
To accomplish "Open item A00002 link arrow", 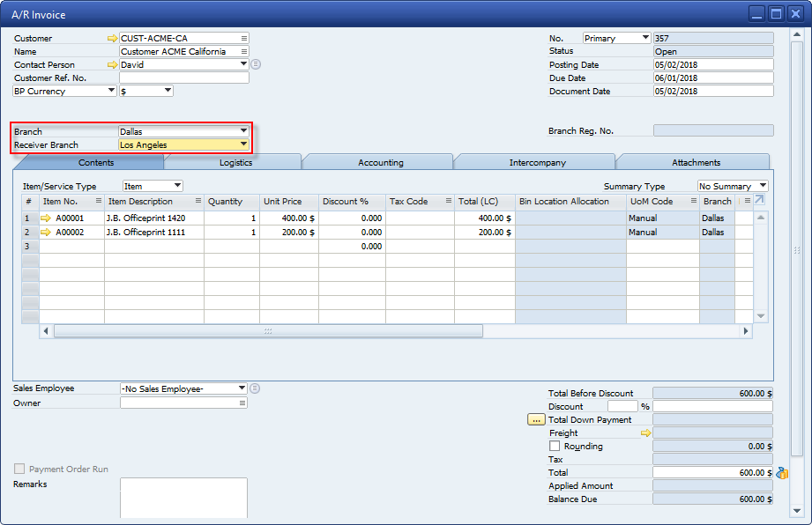I will click(47, 233).
